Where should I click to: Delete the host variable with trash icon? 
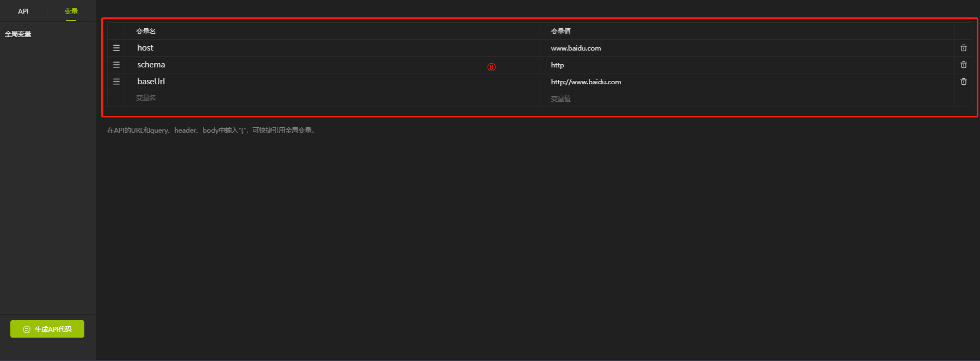pos(964,48)
